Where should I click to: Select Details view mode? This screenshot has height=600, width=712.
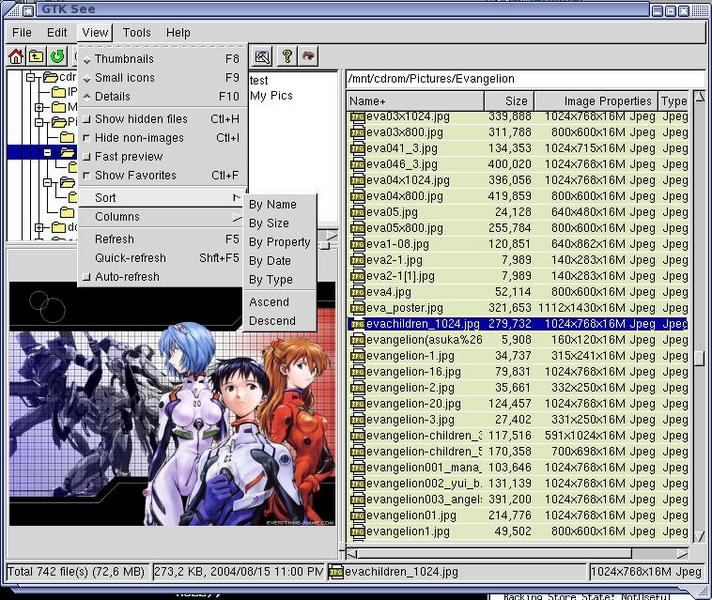pyautogui.click(x=163, y=97)
